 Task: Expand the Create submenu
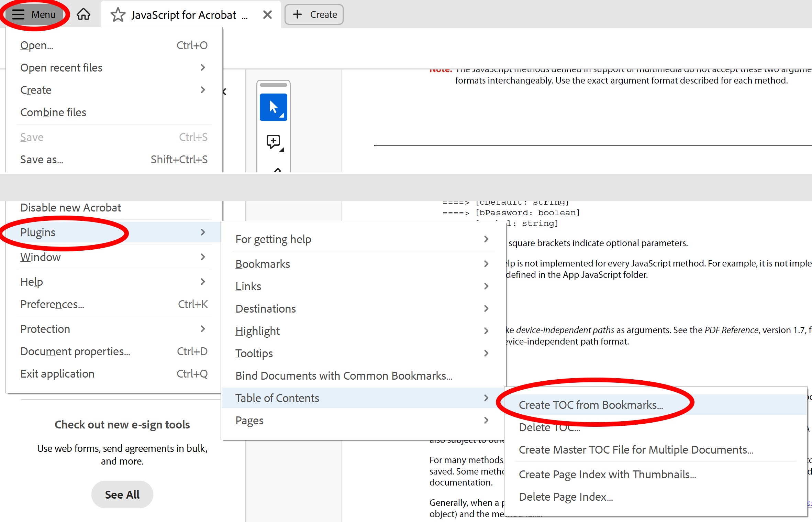point(114,90)
